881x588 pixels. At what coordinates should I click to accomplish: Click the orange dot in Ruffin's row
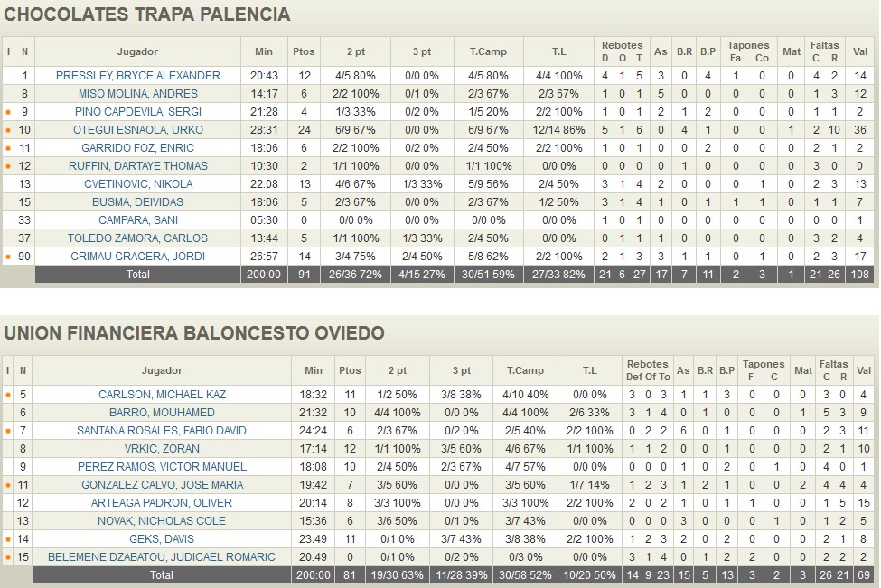[8, 166]
